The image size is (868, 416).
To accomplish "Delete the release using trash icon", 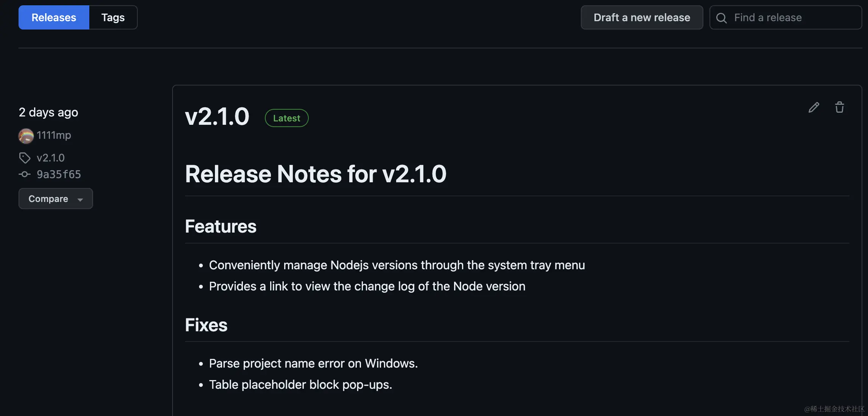I will pyautogui.click(x=840, y=107).
